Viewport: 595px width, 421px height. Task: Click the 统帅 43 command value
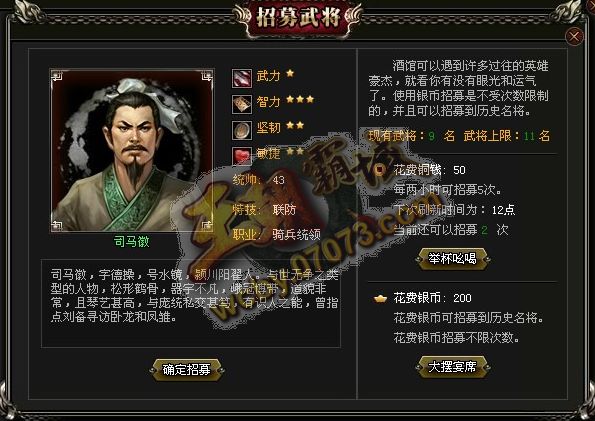pyautogui.click(x=259, y=180)
